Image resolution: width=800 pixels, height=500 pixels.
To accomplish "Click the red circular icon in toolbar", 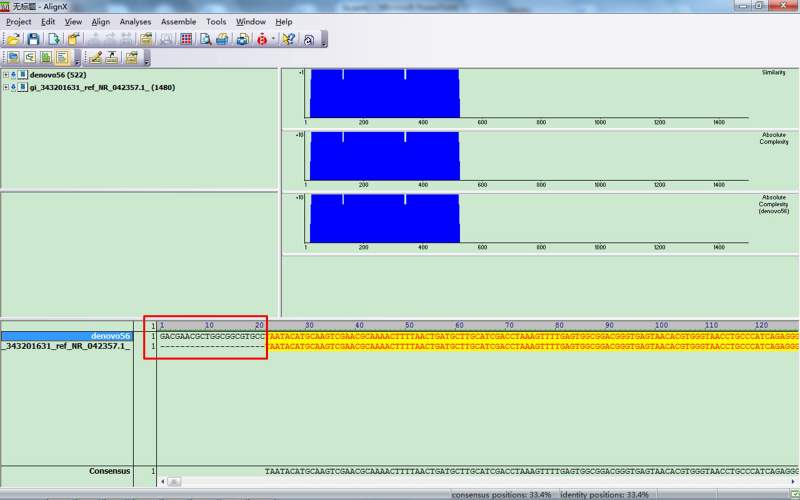I will [x=262, y=39].
